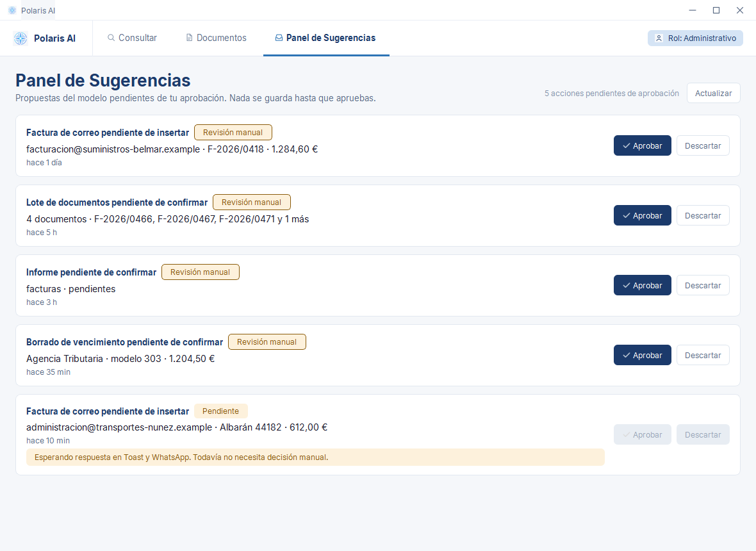Viewport: 756px width, 551px height.
Task: Minimize the Polaris AI window
Action: coord(693,10)
